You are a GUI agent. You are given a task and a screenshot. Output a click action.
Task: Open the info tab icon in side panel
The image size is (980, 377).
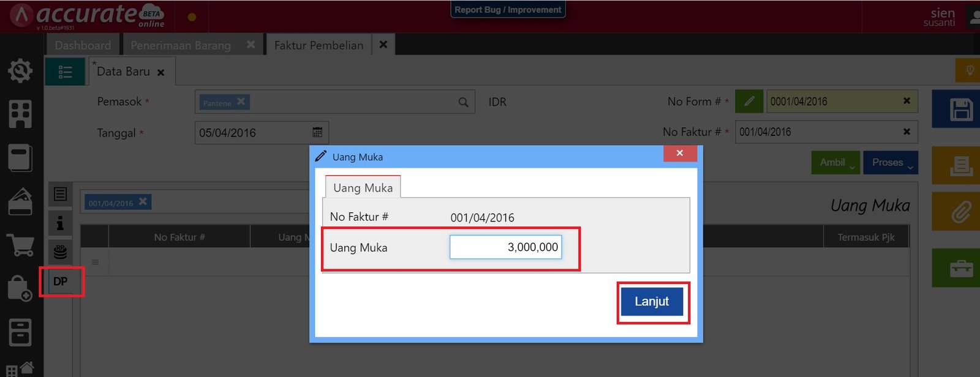coord(60,223)
